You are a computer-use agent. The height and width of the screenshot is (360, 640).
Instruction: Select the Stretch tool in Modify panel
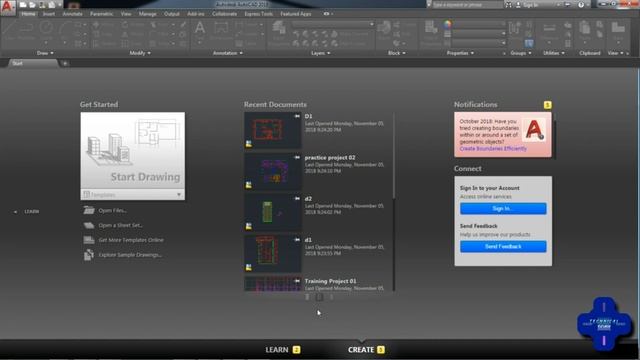pyautogui.click(x=104, y=44)
